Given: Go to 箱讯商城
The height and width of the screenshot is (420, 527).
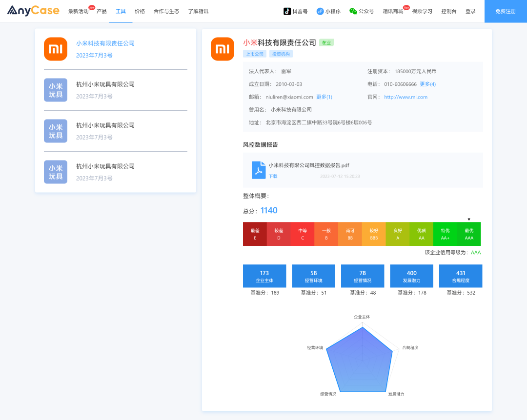Looking at the screenshot, I should (x=393, y=11).
